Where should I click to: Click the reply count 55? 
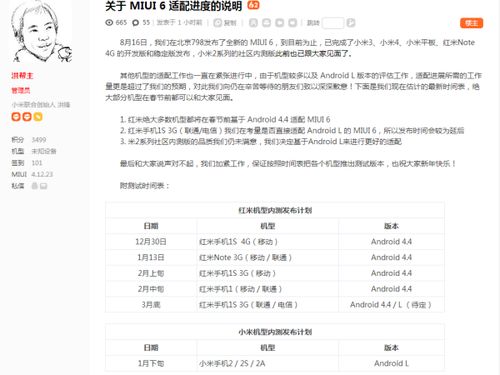146,23
